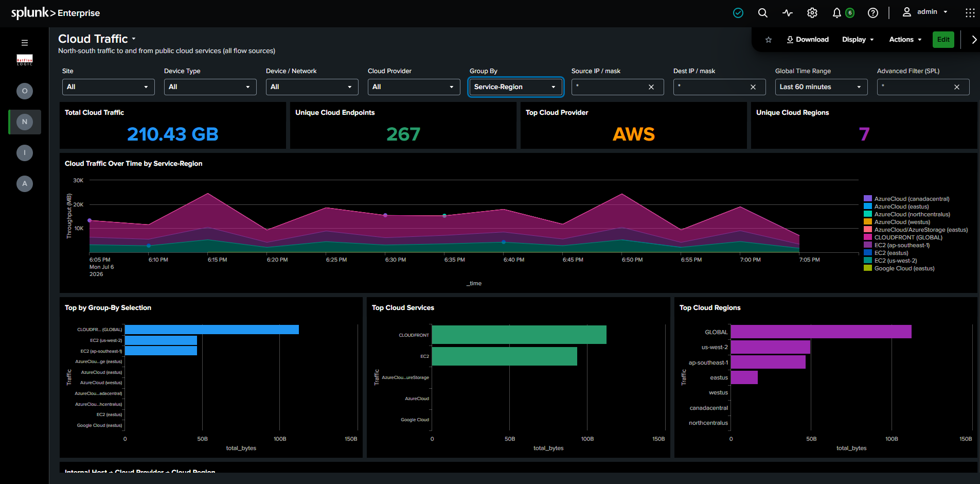Click the Unique Cloud Regions value 7
Image resolution: width=980 pixels, height=484 pixels.
click(864, 134)
